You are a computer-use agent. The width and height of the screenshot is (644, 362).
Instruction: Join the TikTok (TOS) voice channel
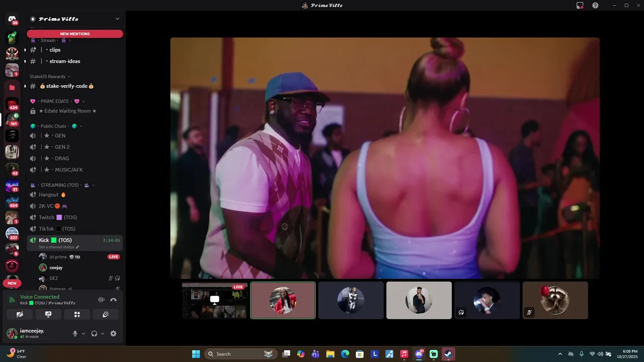(75, 229)
